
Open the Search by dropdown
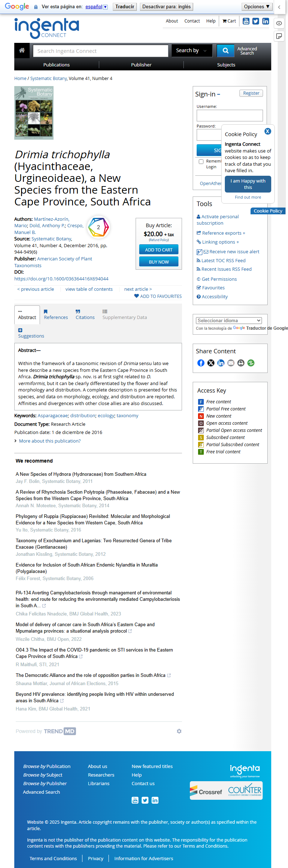click(192, 51)
